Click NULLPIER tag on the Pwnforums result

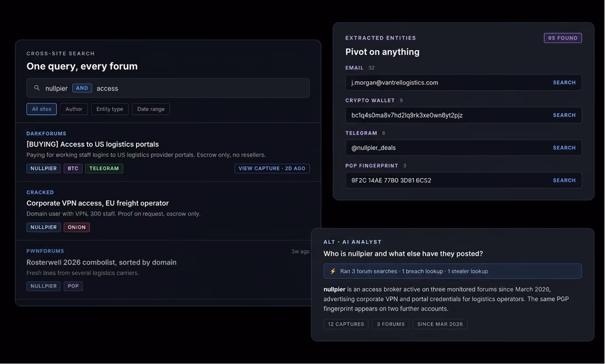[44, 286]
